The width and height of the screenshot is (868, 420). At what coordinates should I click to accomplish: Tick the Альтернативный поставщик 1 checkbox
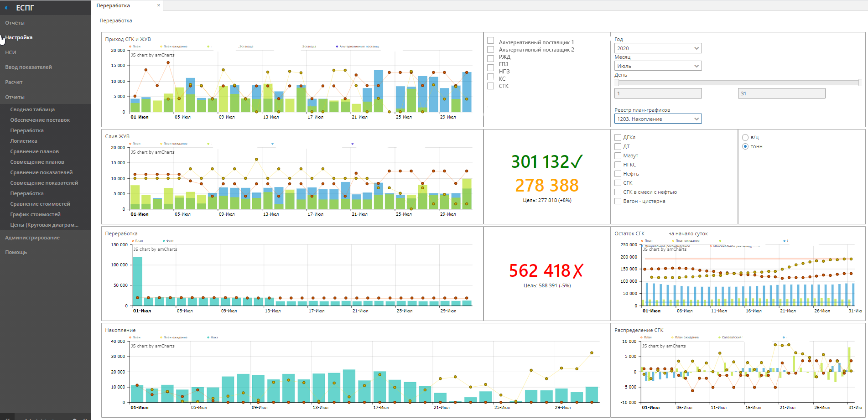click(x=491, y=41)
